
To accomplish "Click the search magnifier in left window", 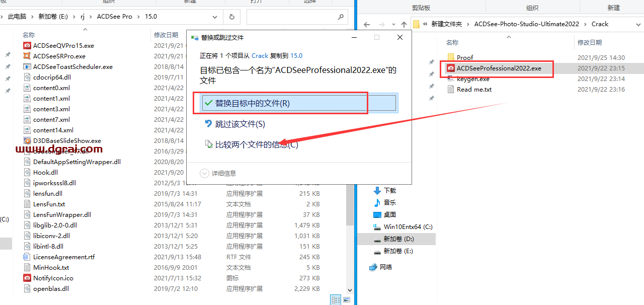I will click(340, 17).
